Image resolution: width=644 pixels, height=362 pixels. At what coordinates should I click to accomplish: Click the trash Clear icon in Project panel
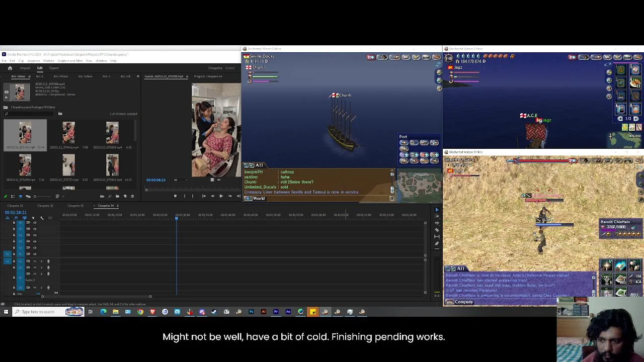[132, 196]
